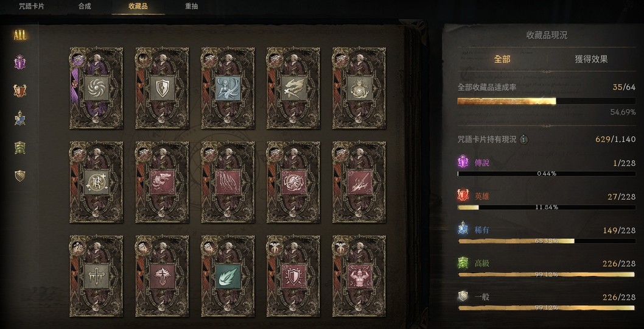
Task: Open the 合成 tab
Action: [85, 7]
